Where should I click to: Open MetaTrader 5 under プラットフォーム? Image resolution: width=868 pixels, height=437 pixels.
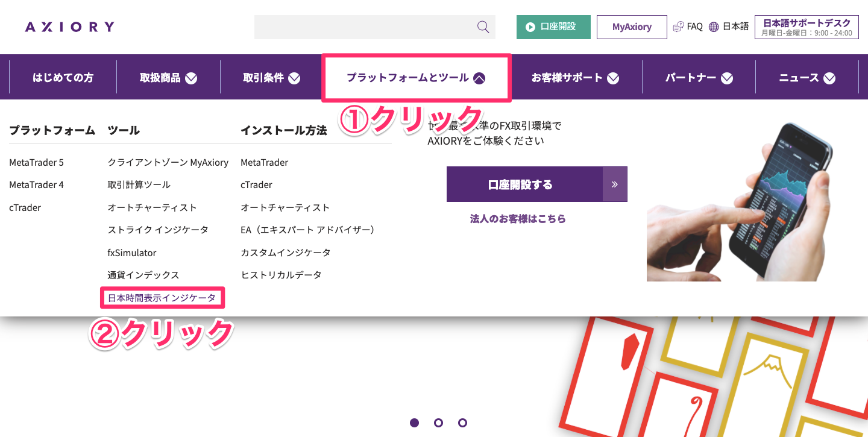(36, 162)
